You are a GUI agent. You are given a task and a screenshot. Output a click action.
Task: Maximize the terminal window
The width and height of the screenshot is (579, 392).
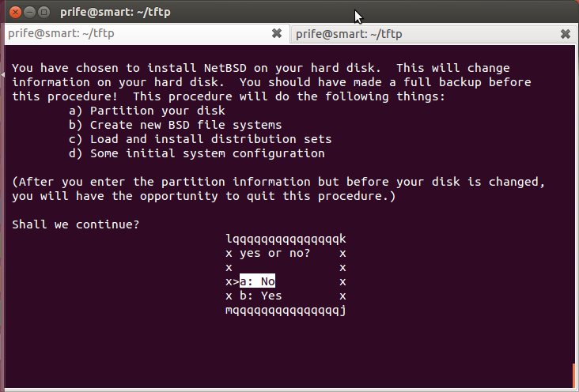click(44, 12)
